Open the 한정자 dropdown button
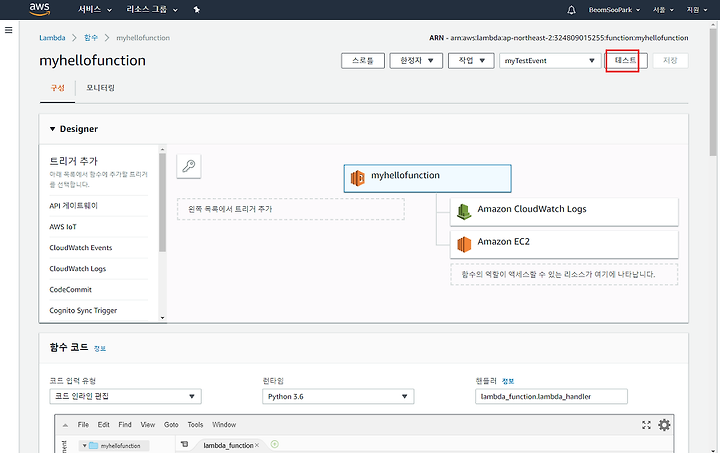720x453 pixels. point(416,61)
